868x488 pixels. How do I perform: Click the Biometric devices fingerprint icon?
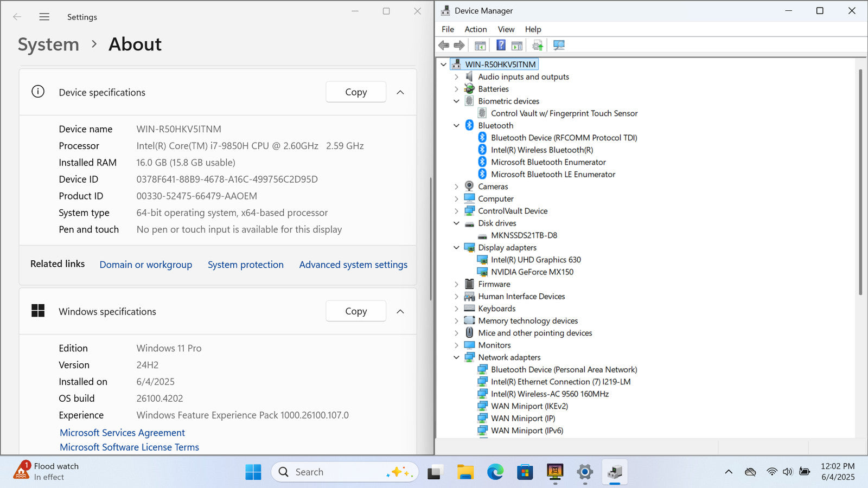point(469,101)
